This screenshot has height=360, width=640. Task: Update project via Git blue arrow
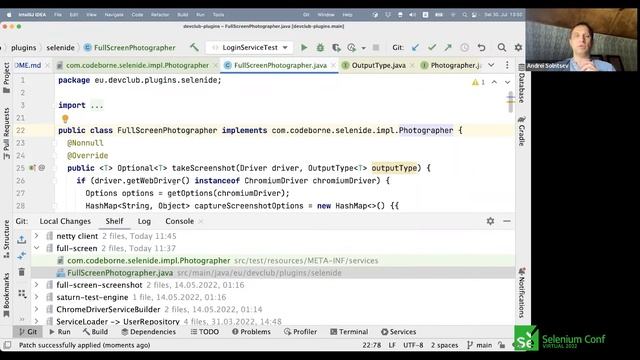(416, 47)
